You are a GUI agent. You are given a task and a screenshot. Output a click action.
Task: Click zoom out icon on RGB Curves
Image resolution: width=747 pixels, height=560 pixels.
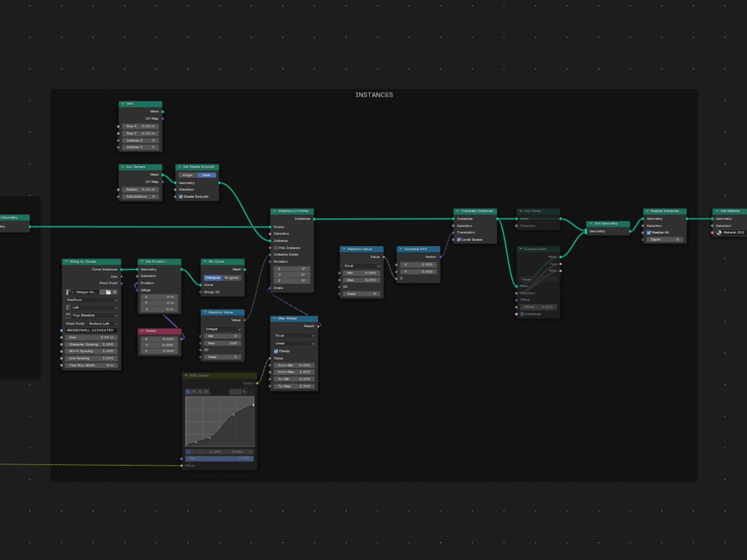pos(238,392)
